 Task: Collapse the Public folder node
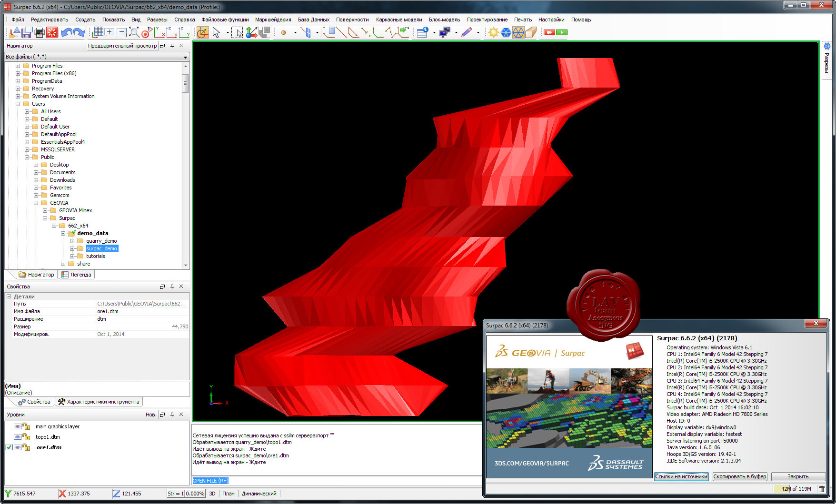coord(27,157)
